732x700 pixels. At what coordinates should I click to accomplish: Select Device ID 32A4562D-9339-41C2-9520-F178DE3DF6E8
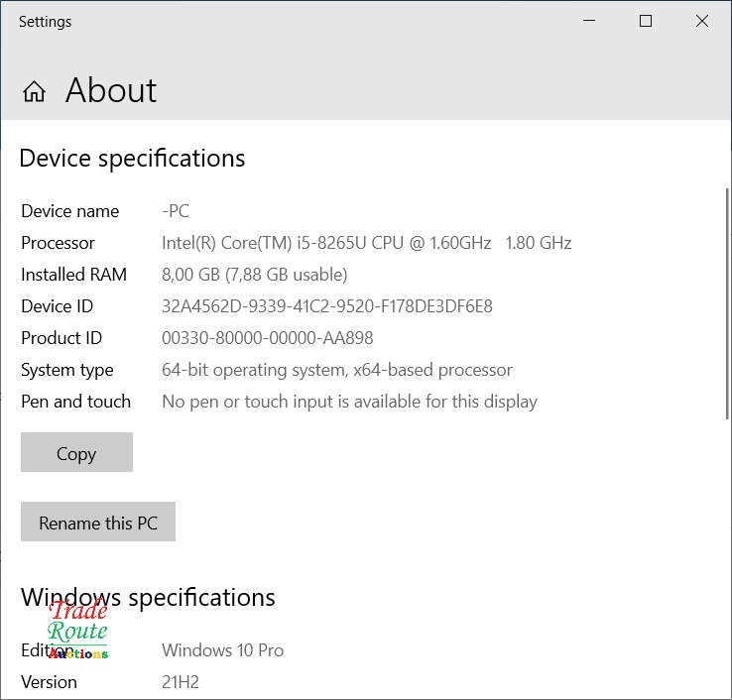326,306
